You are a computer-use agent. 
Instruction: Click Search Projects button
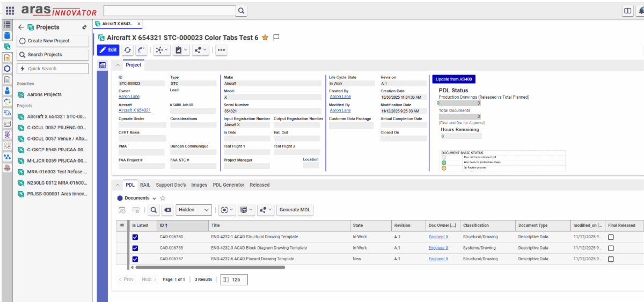(53, 55)
